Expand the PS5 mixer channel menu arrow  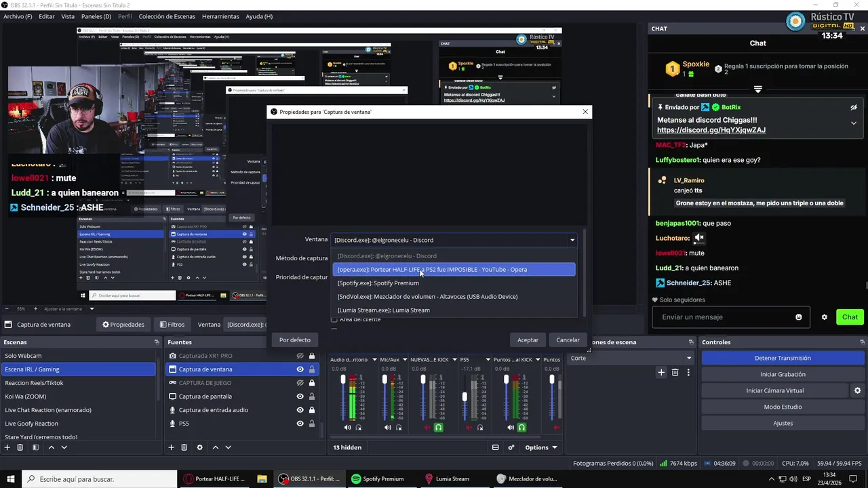coord(487,360)
